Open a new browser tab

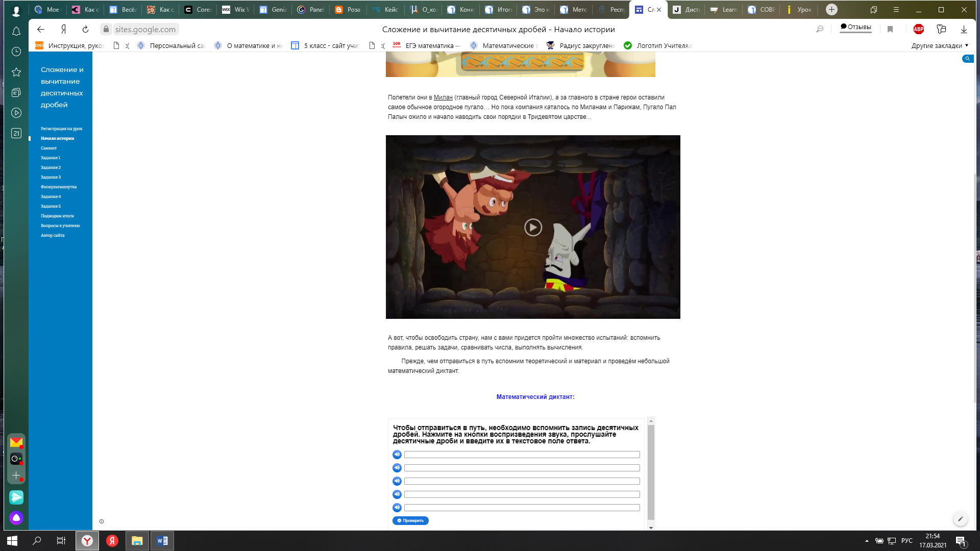[831, 9]
